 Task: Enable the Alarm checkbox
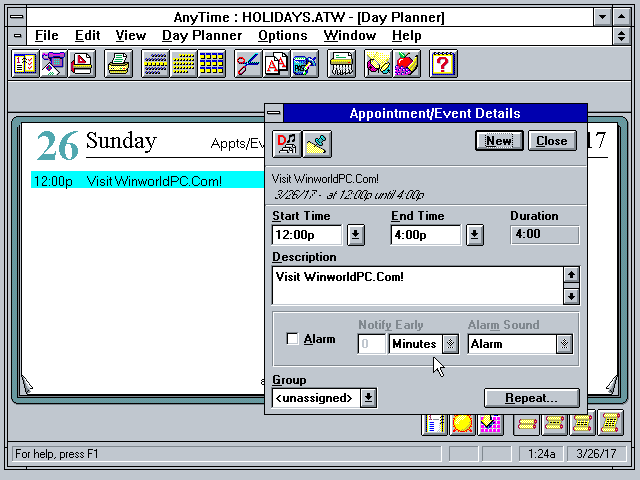pyautogui.click(x=292, y=339)
